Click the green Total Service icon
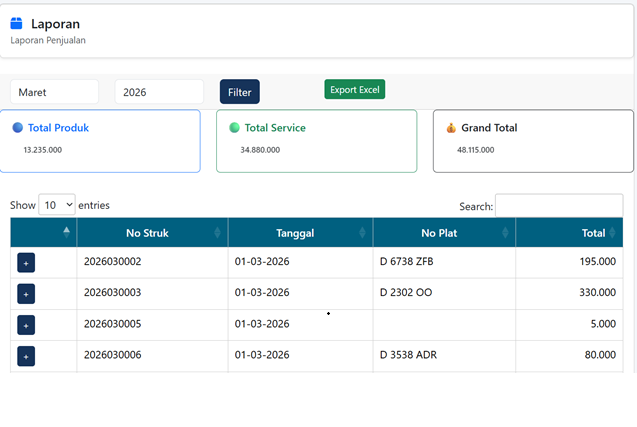The height and width of the screenshot is (427, 637). point(234,128)
